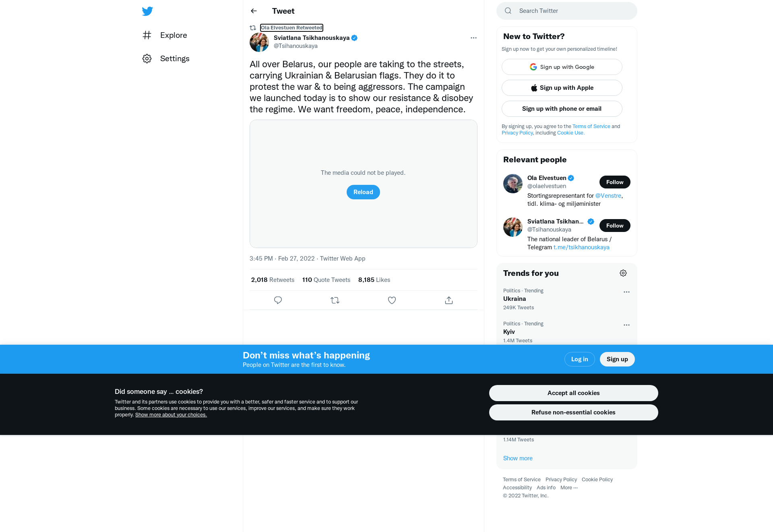Image resolution: width=773 pixels, height=532 pixels.
Task: Accept all cookies
Action: point(573,393)
